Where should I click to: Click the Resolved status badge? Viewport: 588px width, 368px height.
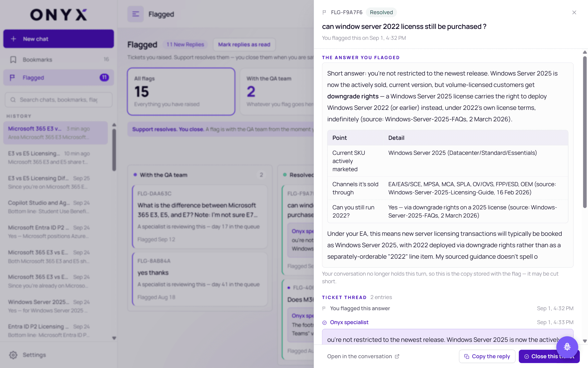click(381, 13)
